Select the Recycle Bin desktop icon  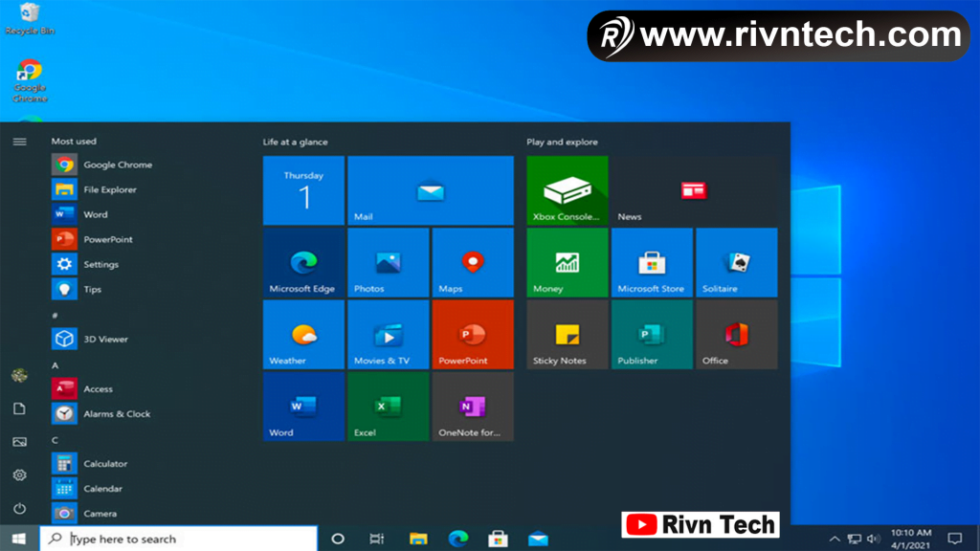(x=30, y=19)
